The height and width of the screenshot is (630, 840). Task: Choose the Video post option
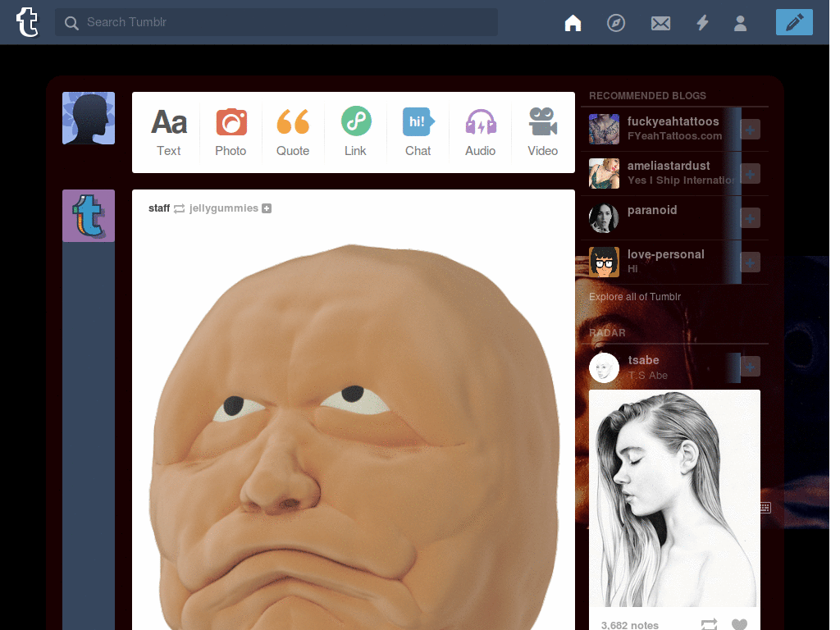click(542, 132)
